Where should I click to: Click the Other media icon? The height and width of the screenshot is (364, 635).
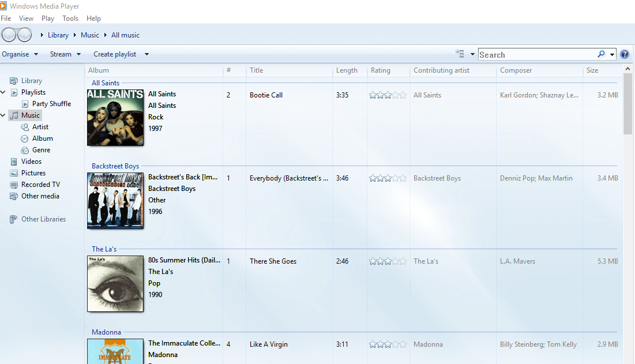click(14, 196)
